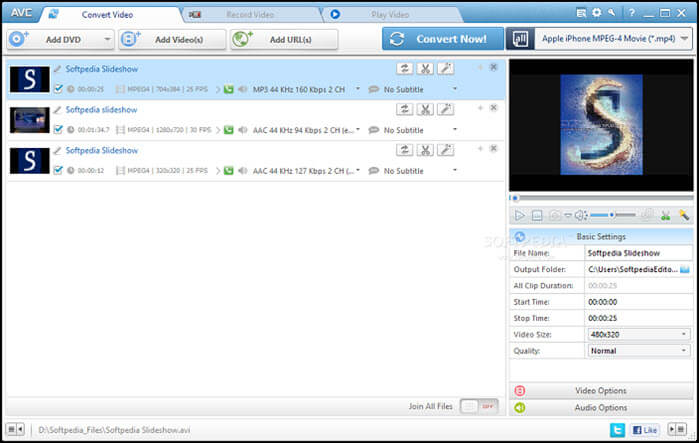
Task: Open the Quality dropdown set to Normal
Action: point(638,351)
